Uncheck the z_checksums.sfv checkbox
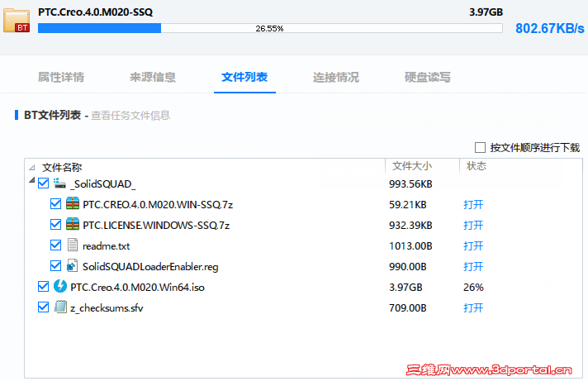 [x=44, y=307]
